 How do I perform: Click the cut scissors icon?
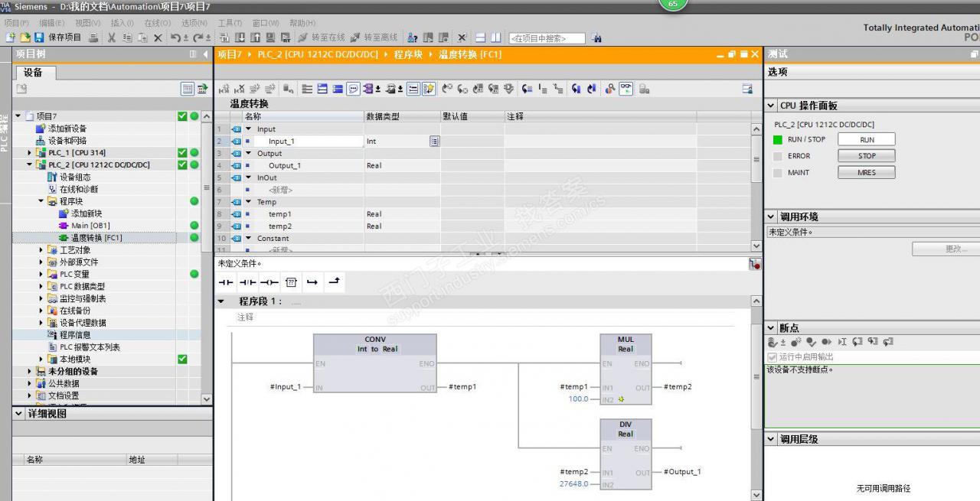[112, 37]
